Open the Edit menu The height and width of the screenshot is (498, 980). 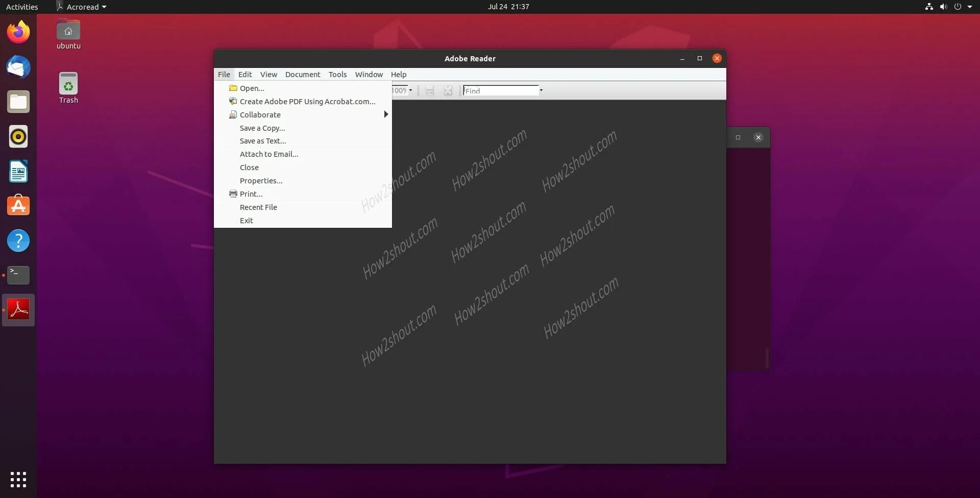click(x=245, y=75)
